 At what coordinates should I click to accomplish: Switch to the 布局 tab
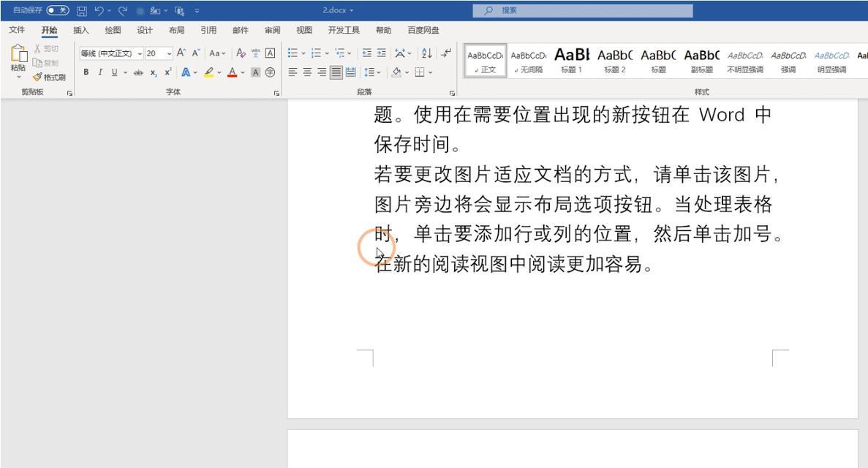click(x=176, y=30)
